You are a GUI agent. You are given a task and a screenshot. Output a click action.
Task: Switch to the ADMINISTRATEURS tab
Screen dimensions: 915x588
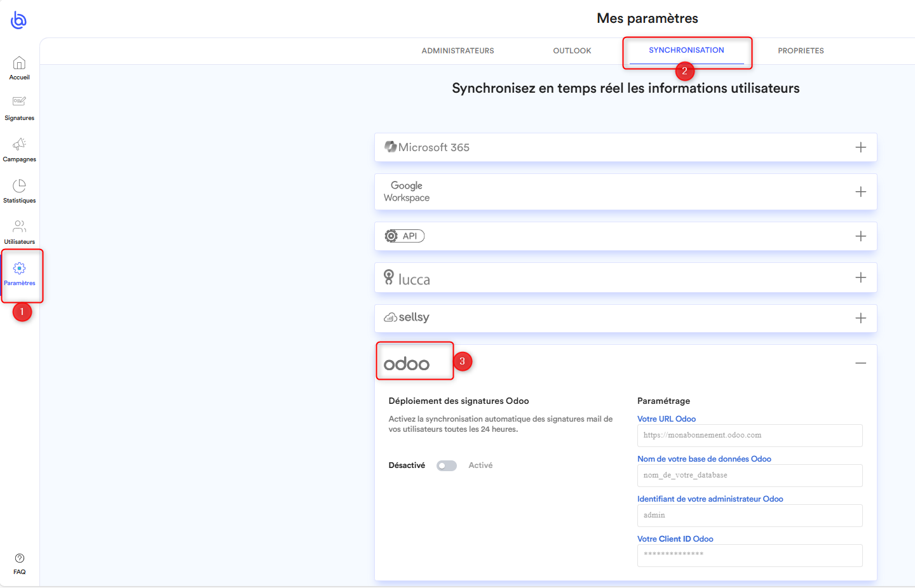pyautogui.click(x=457, y=51)
